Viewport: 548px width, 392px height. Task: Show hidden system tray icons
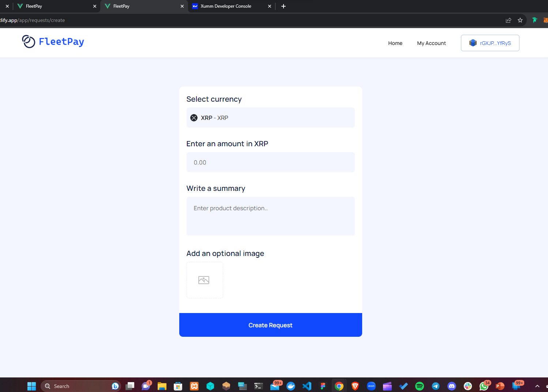point(537,386)
